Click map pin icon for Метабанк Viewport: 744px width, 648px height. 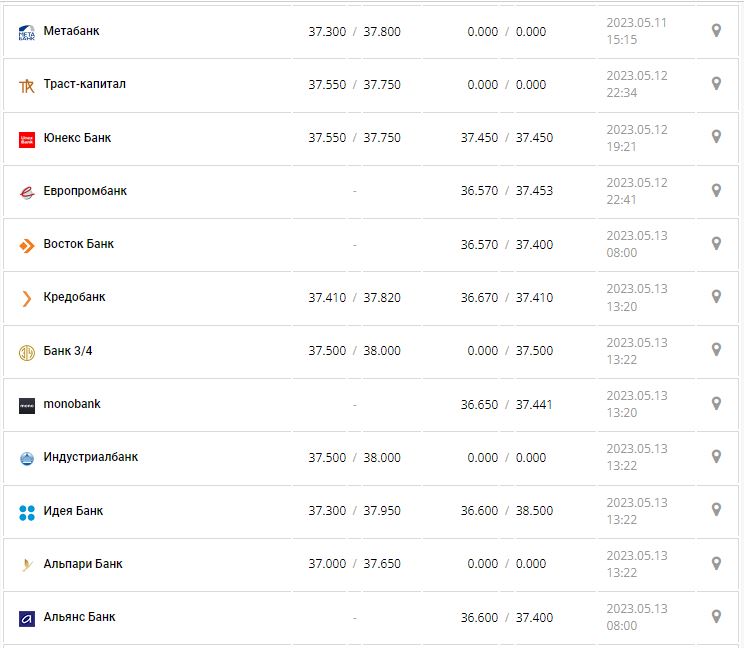tap(716, 31)
